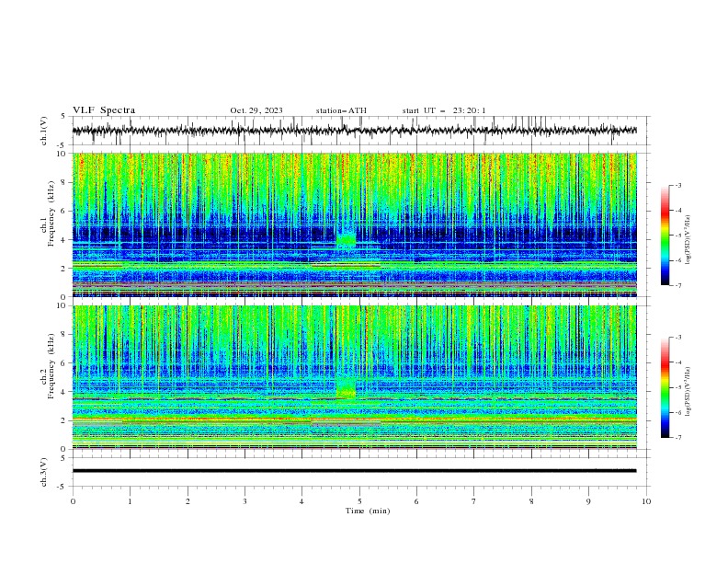The height and width of the screenshot is (563, 728).
Task: Click the "station=ATH" label
Action: click(341, 110)
